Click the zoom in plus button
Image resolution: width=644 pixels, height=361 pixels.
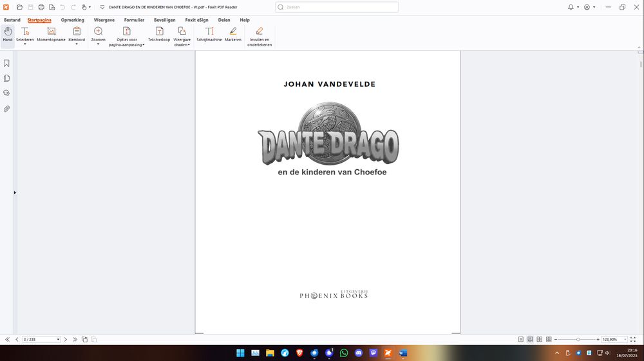click(x=598, y=339)
